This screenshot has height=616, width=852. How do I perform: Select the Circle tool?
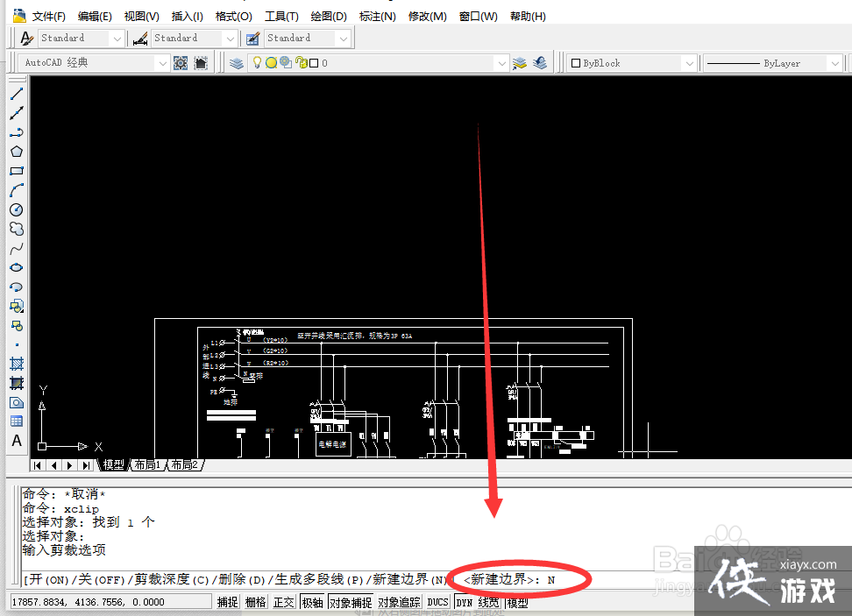click(x=16, y=209)
